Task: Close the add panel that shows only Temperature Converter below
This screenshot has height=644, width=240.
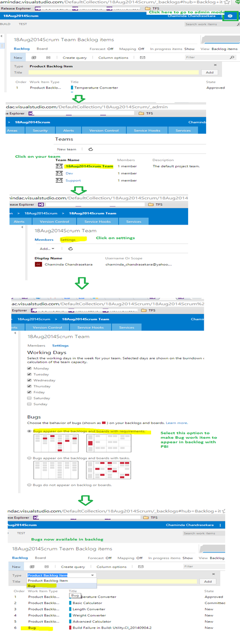Action: click(215, 65)
